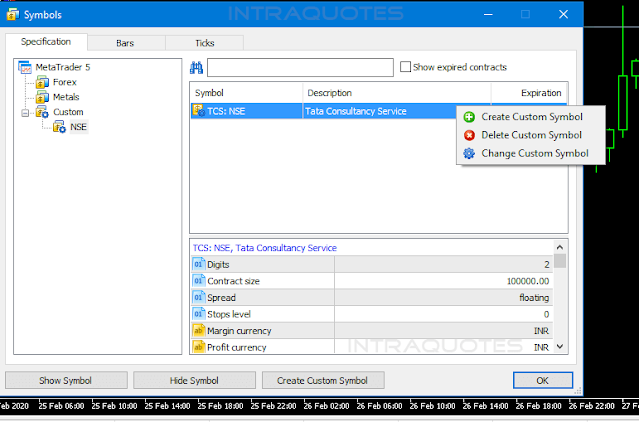Click the Contract size label
The width and height of the screenshot is (639, 422).
233,281
